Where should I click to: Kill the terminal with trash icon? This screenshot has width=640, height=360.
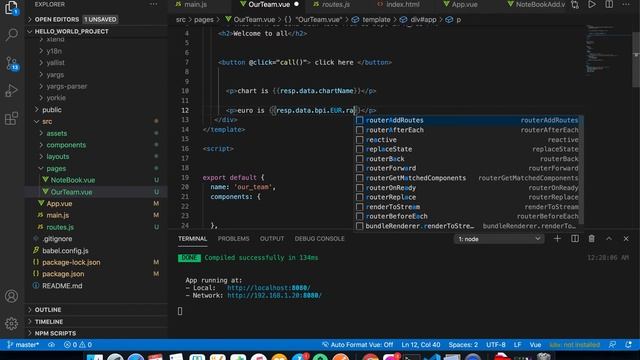[x=591, y=239]
